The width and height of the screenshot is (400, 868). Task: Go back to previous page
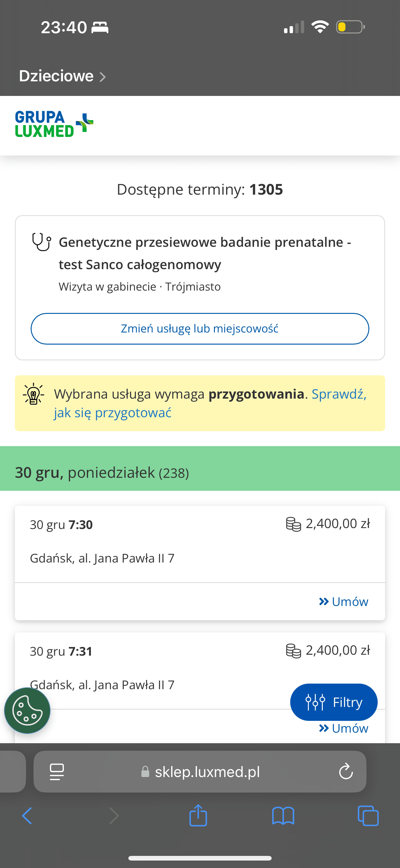click(x=27, y=816)
